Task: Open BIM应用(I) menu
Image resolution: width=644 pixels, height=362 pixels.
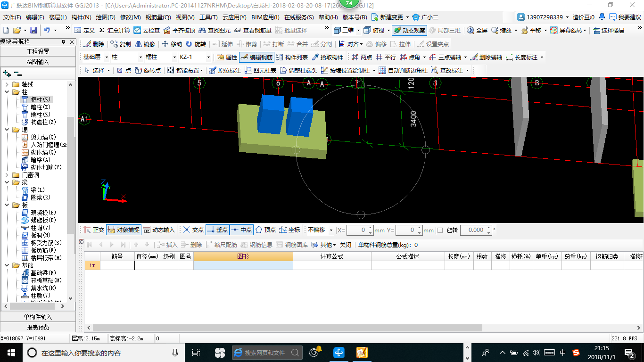Action: click(265, 17)
